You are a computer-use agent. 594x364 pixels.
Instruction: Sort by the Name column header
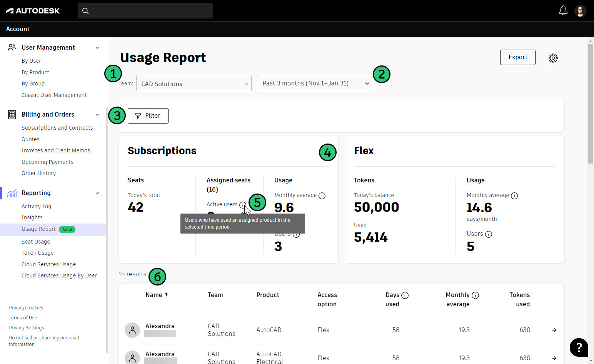(x=157, y=295)
